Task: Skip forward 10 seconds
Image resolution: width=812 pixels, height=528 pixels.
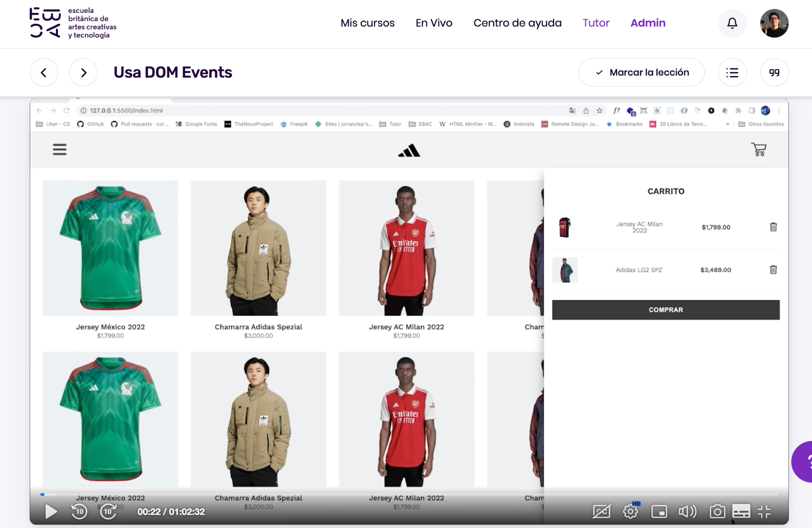Action: [x=108, y=512]
